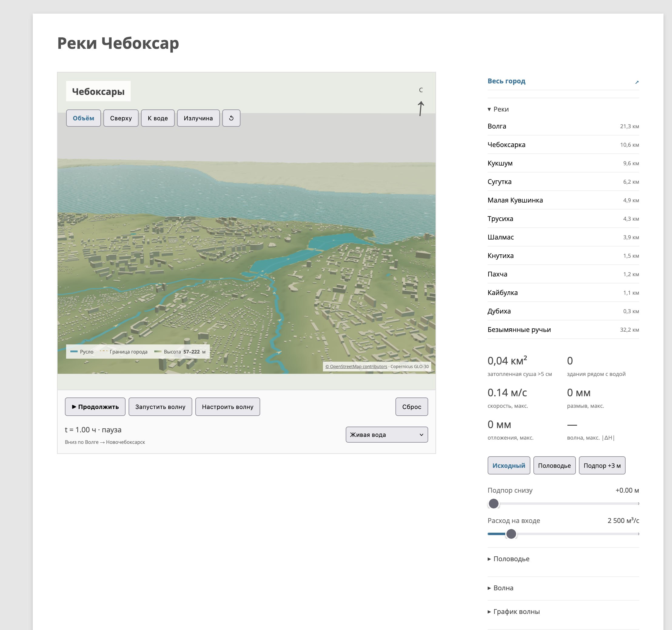The width and height of the screenshot is (672, 630).
Task: Expand the Половодье collapsible section
Action: click(x=508, y=559)
